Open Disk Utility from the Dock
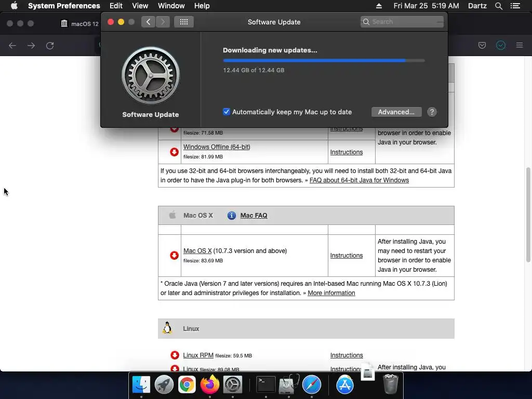The image size is (532, 399). coord(289,384)
